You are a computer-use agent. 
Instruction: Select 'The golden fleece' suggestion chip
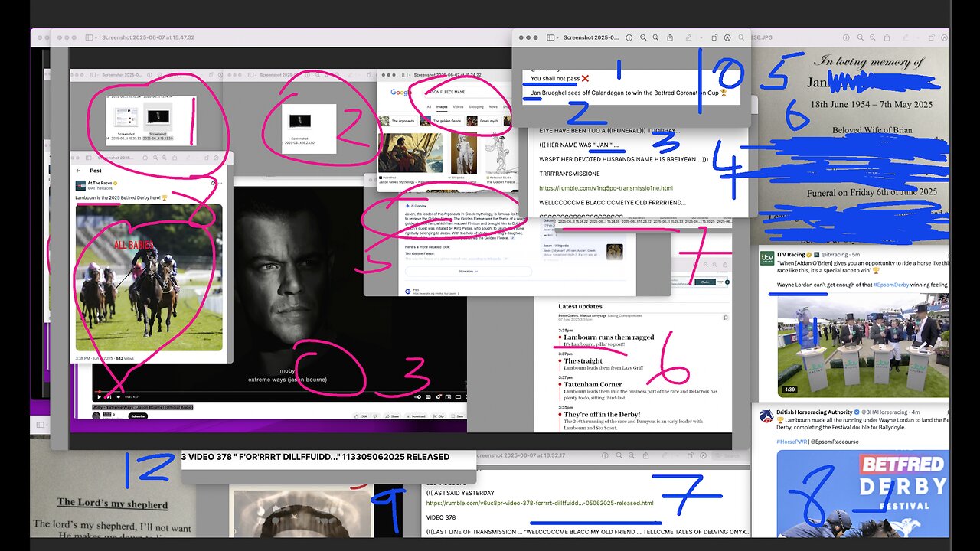click(x=443, y=121)
